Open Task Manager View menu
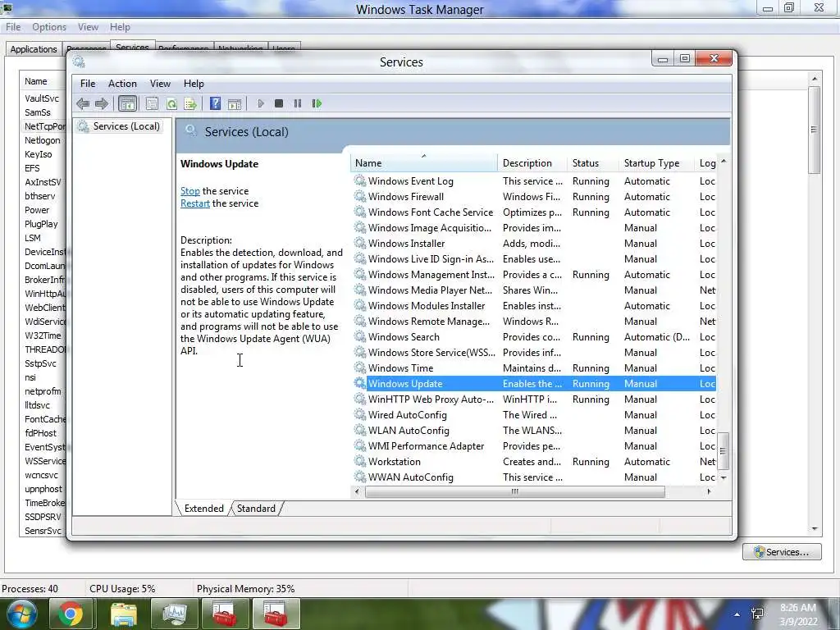Screen dimensions: 840x630 point(88,27)
